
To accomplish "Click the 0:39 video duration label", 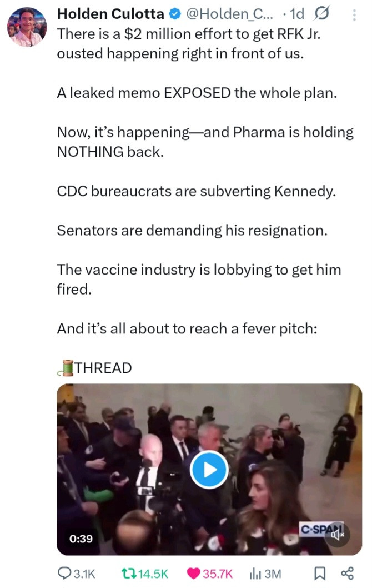I will (x=81, y=538).
